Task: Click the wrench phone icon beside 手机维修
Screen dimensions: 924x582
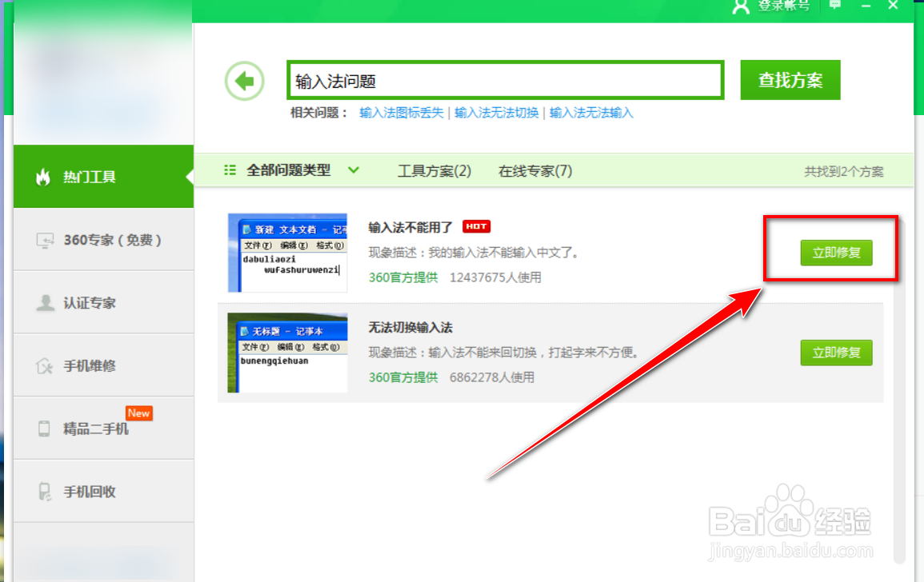Action: [x=44, y=366]
